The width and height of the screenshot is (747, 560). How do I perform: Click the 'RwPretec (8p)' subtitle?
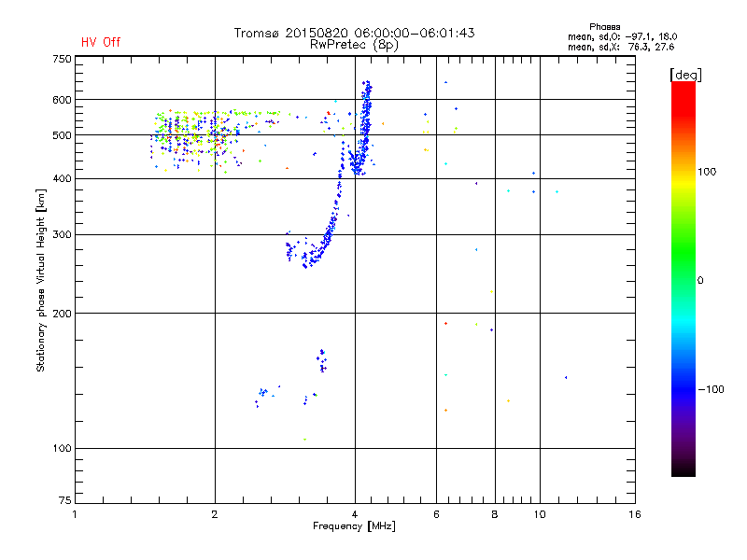click(354, 45)
